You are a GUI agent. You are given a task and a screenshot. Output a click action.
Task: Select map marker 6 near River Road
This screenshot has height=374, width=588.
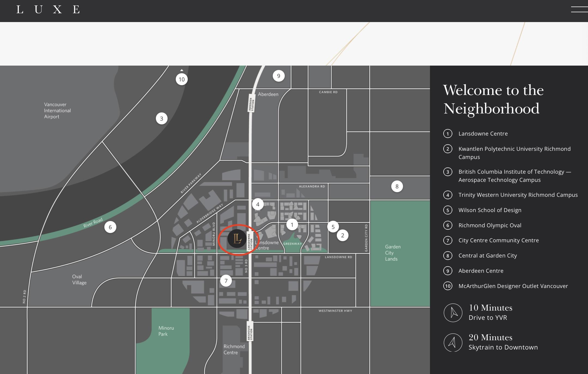coord(110,227)
